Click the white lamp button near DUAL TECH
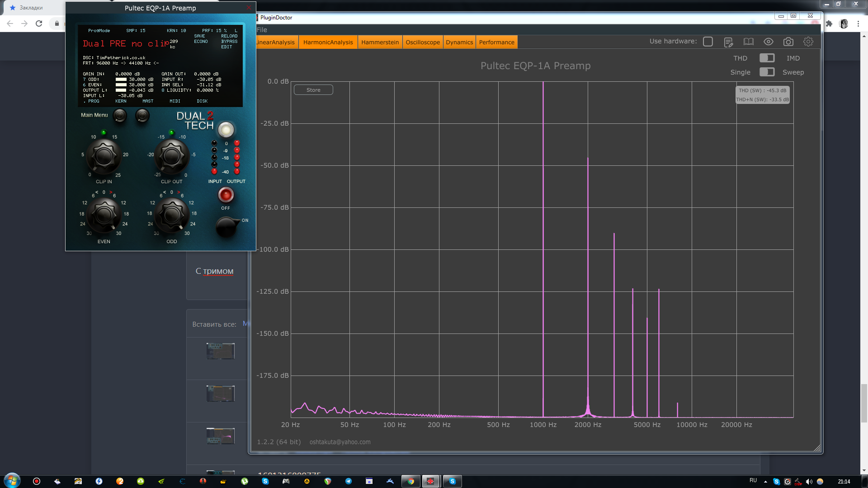868x488 pixels. click(x=226, y=130)
